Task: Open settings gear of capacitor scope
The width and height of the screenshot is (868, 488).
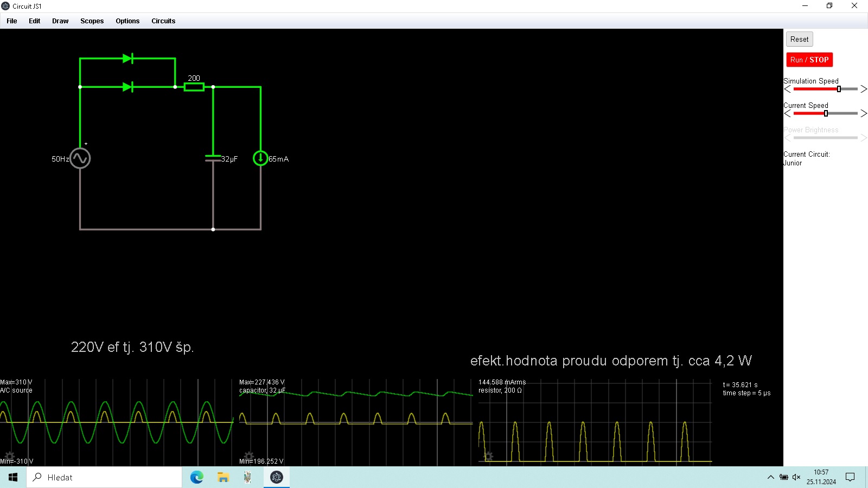Action: coord(248,456)
